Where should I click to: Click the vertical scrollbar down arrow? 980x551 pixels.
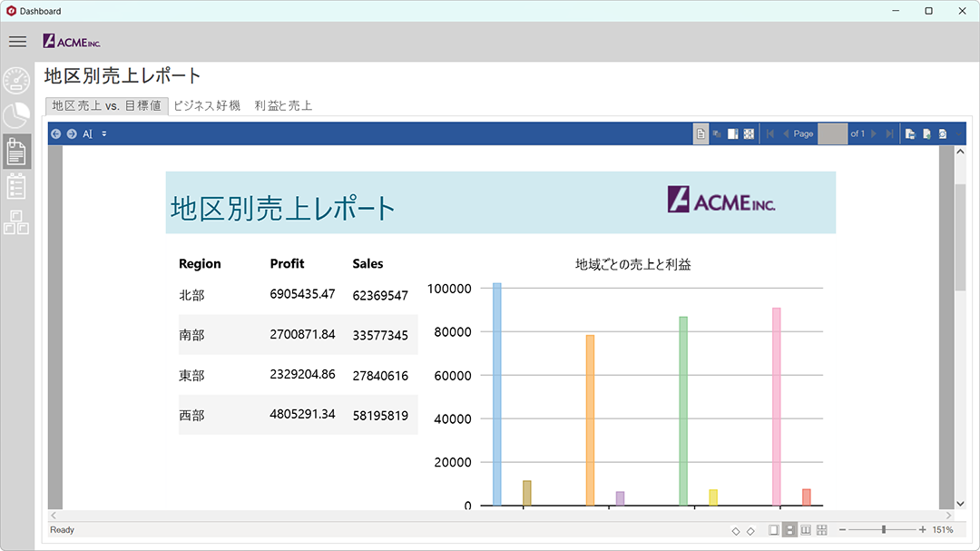[961, 504]
